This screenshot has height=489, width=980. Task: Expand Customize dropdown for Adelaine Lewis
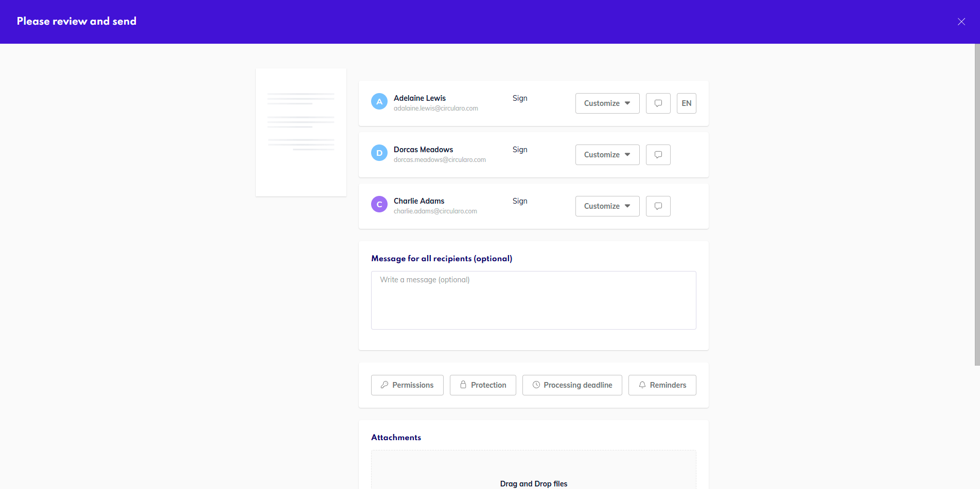pos(607,103)
